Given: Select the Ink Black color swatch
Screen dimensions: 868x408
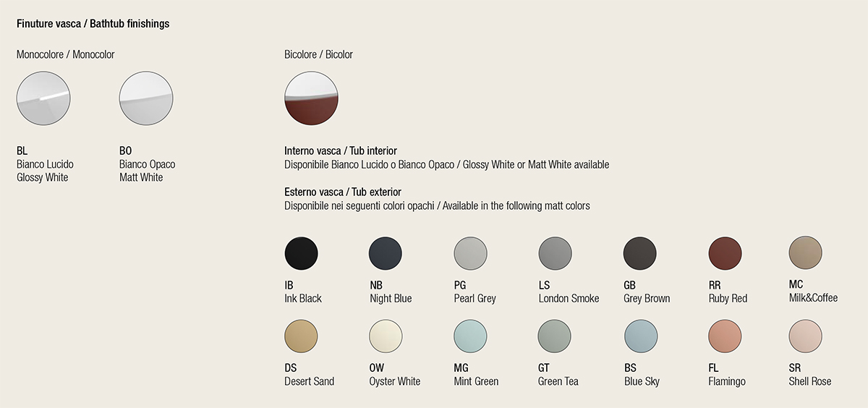Looking at the screenshot, I should coord(301,253).
